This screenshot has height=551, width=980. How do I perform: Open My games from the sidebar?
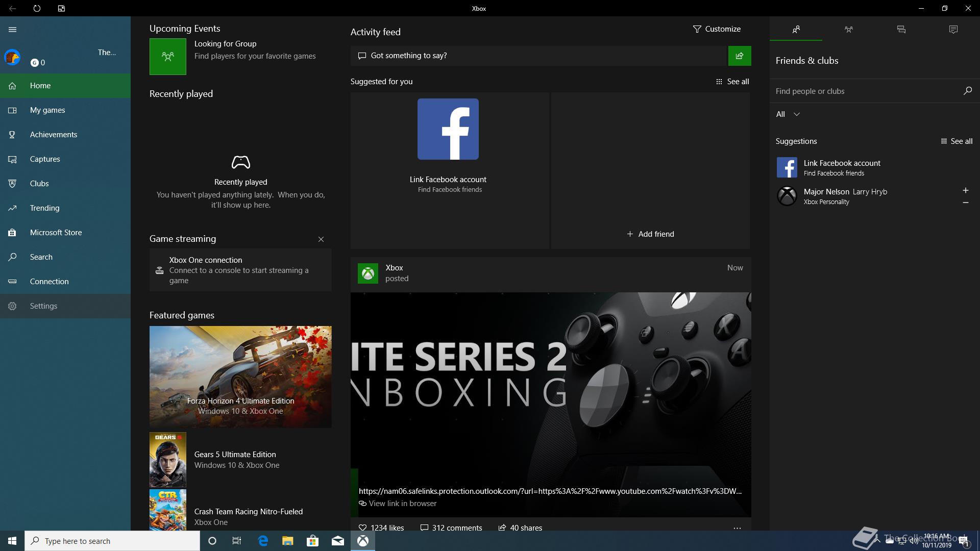[x=65, y=110]
